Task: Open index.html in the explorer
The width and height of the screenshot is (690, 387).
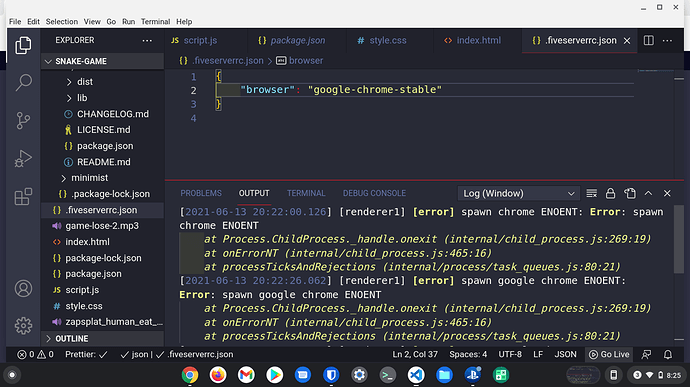Action: tap(87, 242)
